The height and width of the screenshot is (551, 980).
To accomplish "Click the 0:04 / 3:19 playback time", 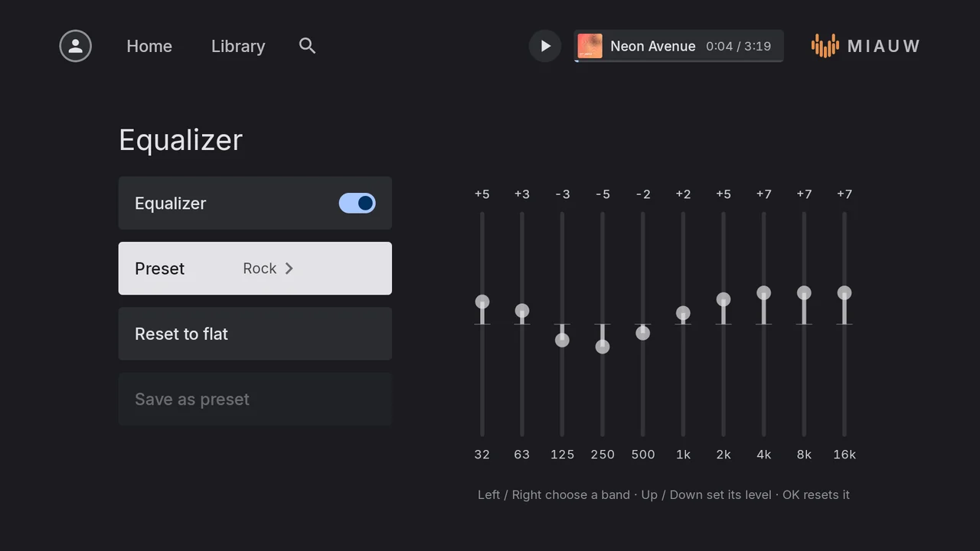I will [738, 46].
